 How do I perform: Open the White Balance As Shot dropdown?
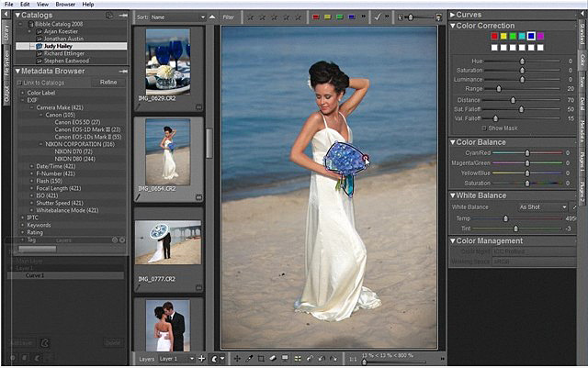[541, 207]
